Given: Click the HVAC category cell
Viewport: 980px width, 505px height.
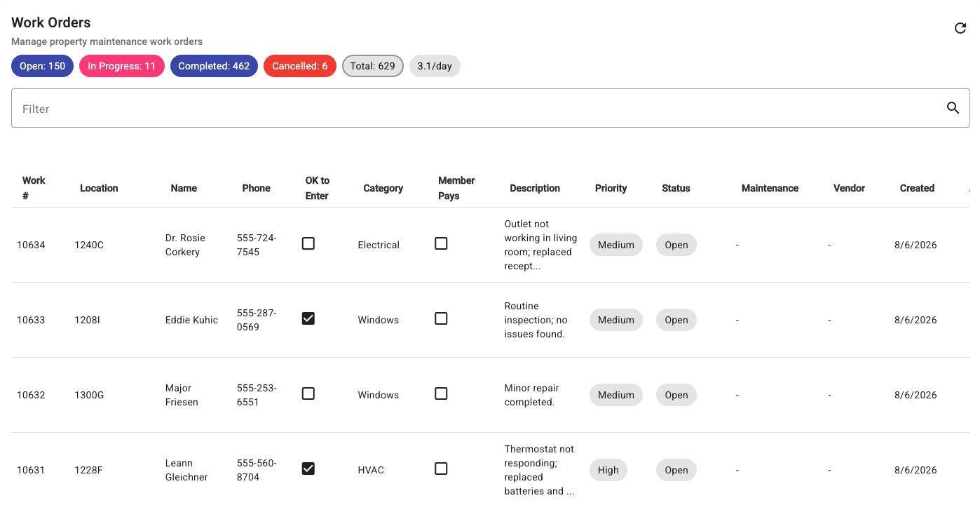Looking at the screenshot, I should [371, 470].
